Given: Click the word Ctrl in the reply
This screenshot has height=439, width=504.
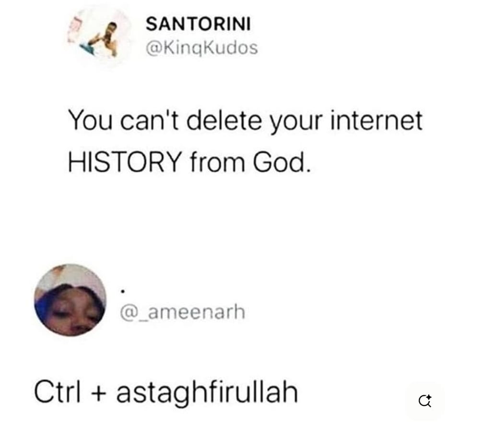Looking at the screenshot, I should tap(57, 392).
